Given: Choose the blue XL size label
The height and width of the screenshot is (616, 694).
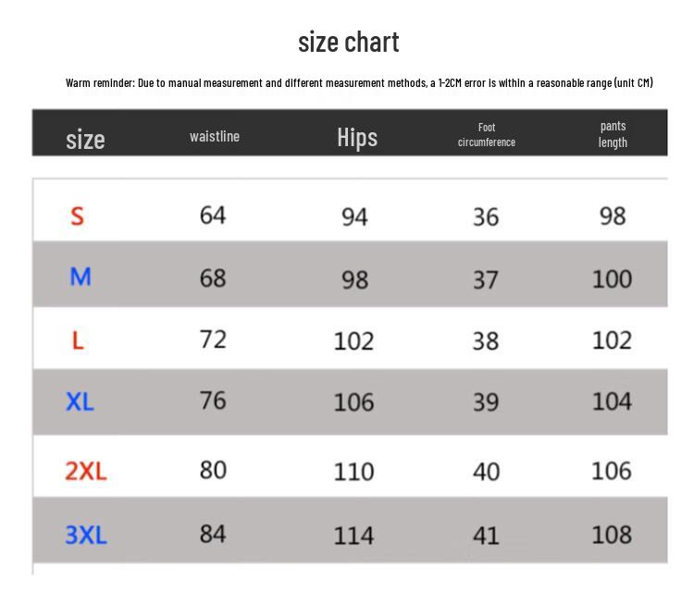Looking at the screenshot, I should tap(80, 401).
